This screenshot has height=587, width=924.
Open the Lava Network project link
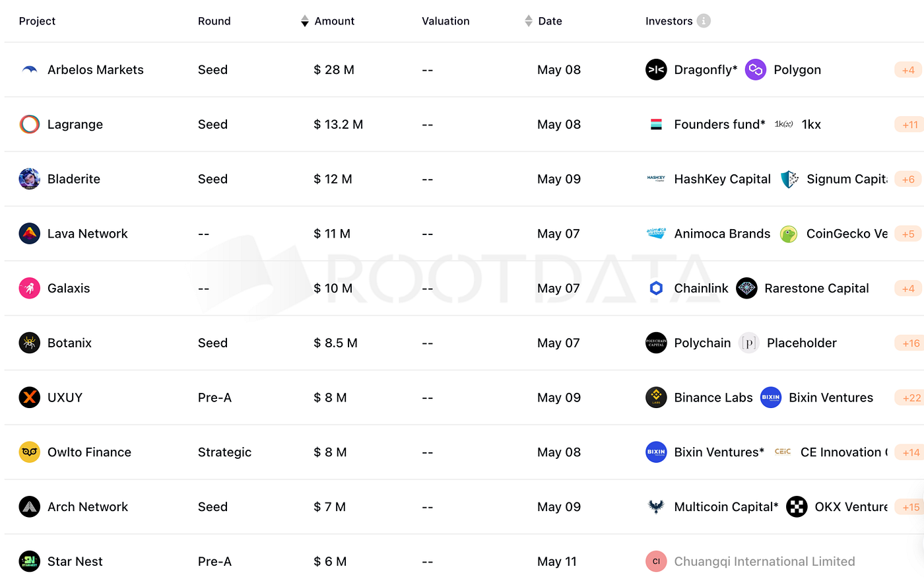click(88, 234)
